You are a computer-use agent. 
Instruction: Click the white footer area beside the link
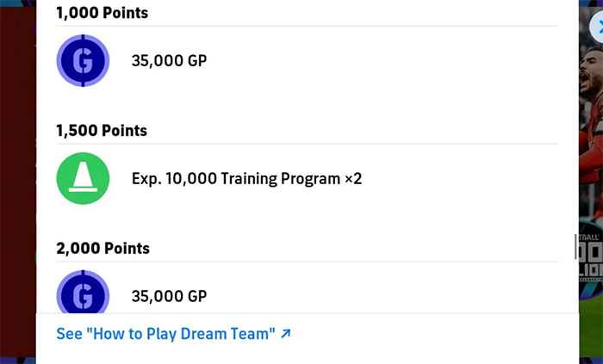(x=431, y=334)
